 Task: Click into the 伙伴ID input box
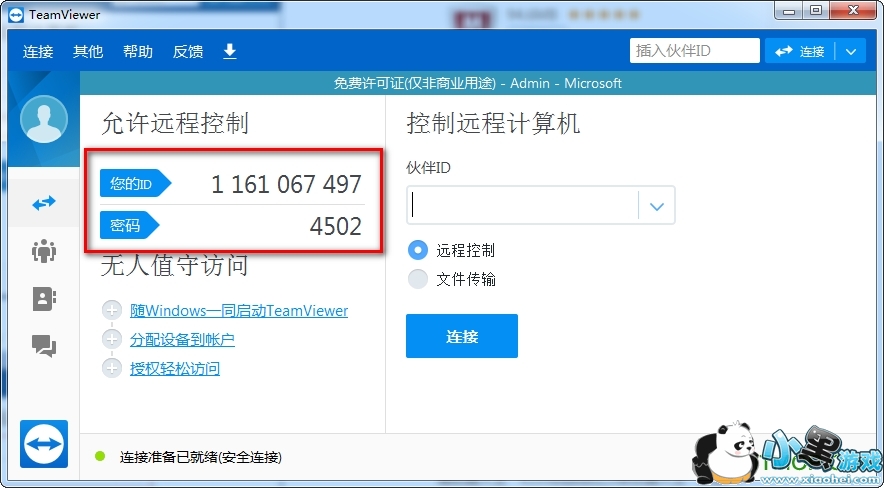523,205
